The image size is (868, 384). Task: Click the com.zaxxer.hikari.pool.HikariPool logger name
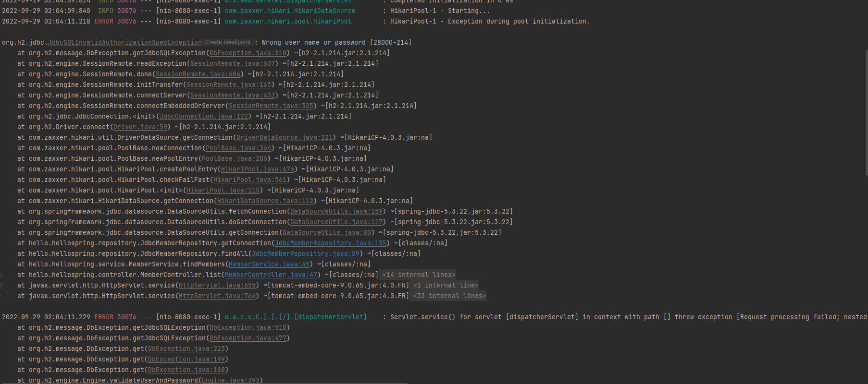point(288,21)
